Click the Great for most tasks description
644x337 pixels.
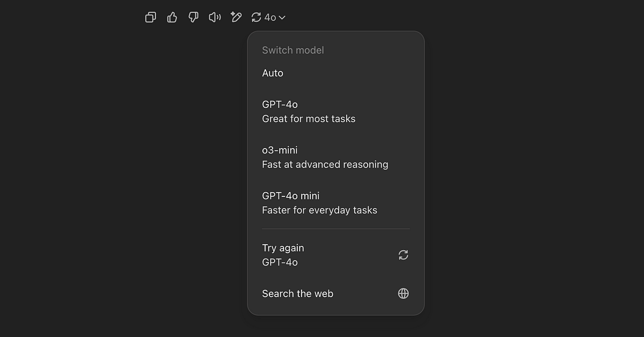click(309, 119)
